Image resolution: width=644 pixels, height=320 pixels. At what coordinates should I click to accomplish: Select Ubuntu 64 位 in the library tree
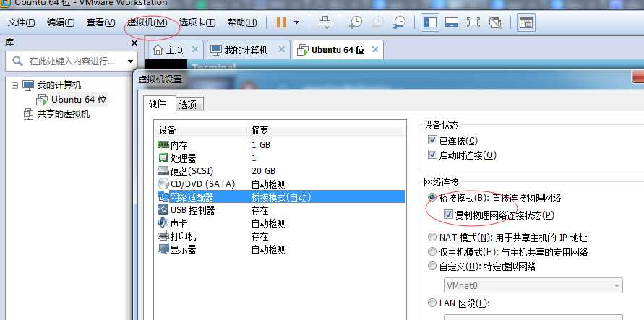[79, 100]
